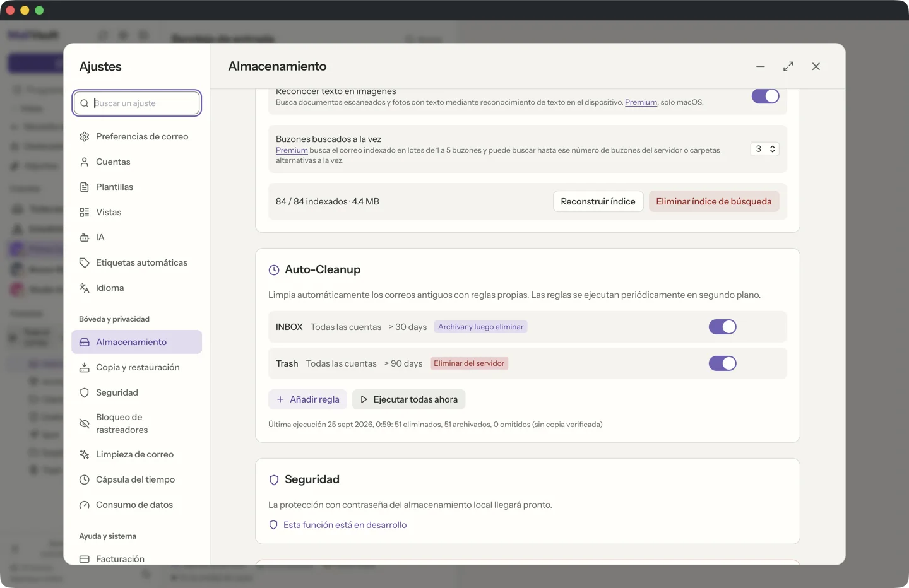Open the Premium link under Buzones buscados
The height and width of the screenshot is (588, 909).
(292, 150)
